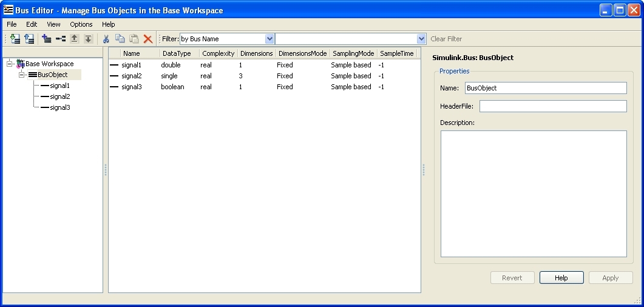Image resolution: width=644 pixels, height=307 pixels.
Task: Click the '-1' SampleTime cell of signal2
Action: [x=381, y=76]
